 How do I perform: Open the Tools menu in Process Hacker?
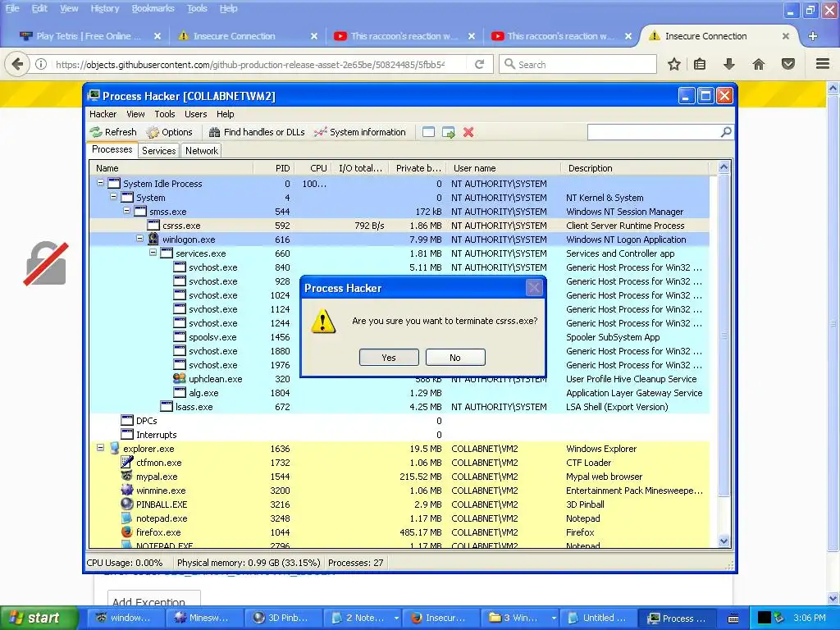pyautogui.click(x=165, y=114)
